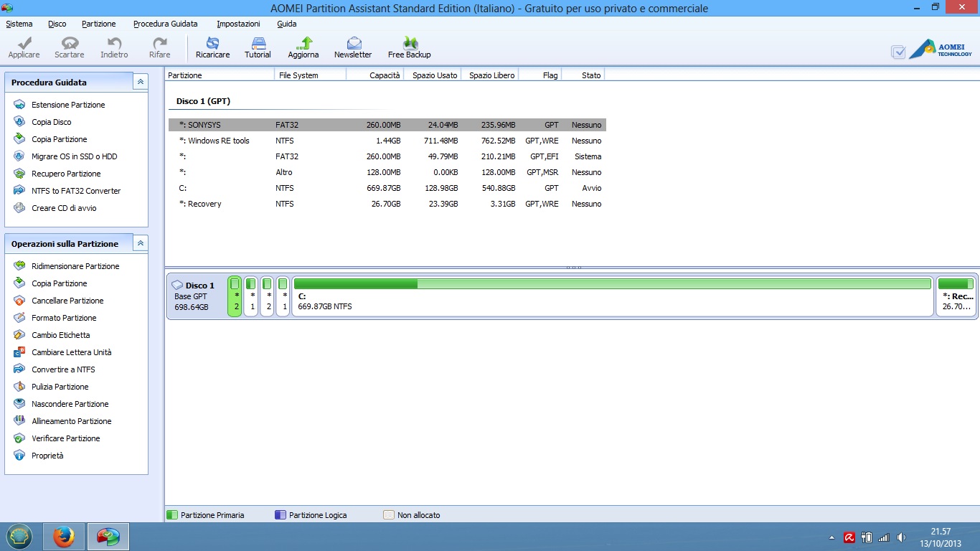
Task: Collapse the Operazioni sulla Partizione panel
Action: [141, 243]
